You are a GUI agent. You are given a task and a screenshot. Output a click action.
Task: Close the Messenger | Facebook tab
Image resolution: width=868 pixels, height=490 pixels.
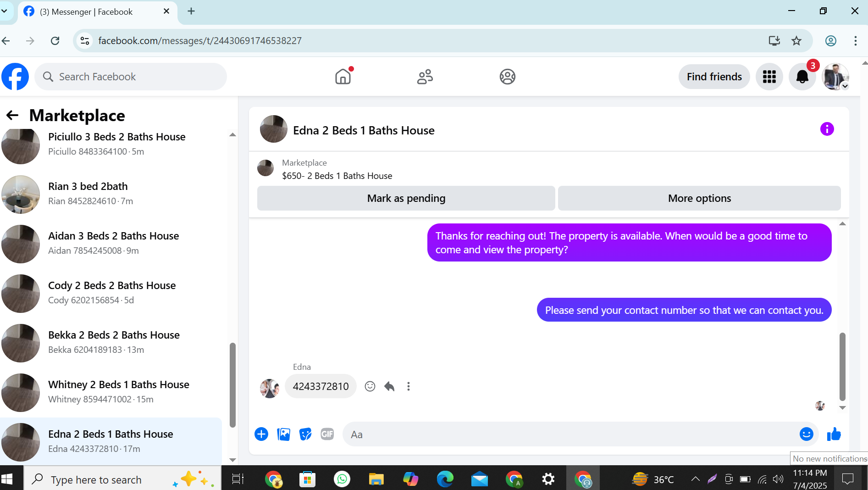pos(166,11)
